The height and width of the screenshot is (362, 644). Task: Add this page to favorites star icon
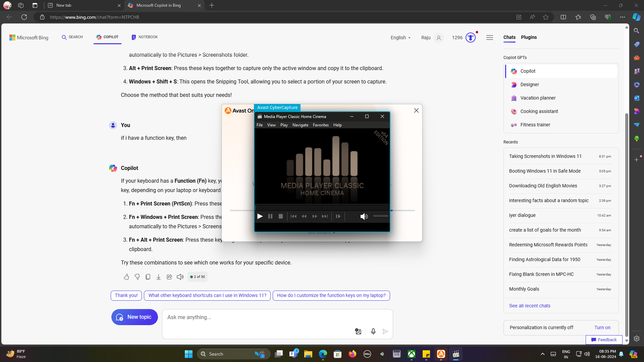546,17
